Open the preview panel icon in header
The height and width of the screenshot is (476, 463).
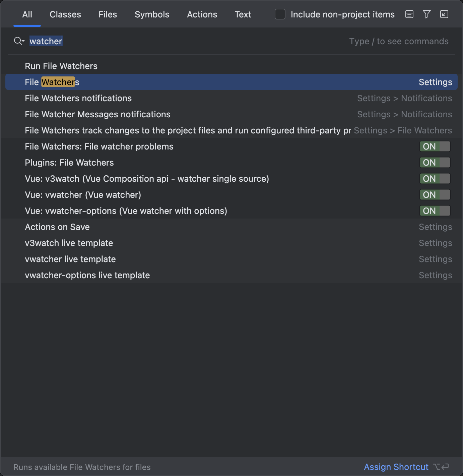[409, 14]
